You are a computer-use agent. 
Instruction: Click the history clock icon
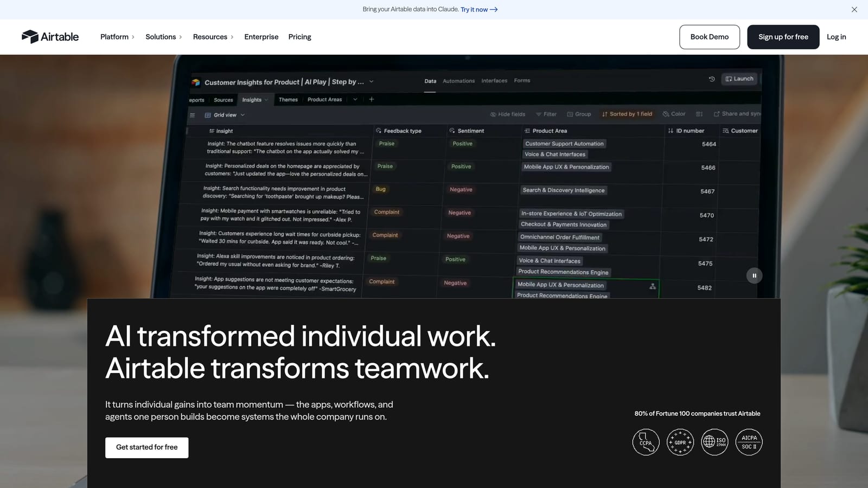[712, 79]
